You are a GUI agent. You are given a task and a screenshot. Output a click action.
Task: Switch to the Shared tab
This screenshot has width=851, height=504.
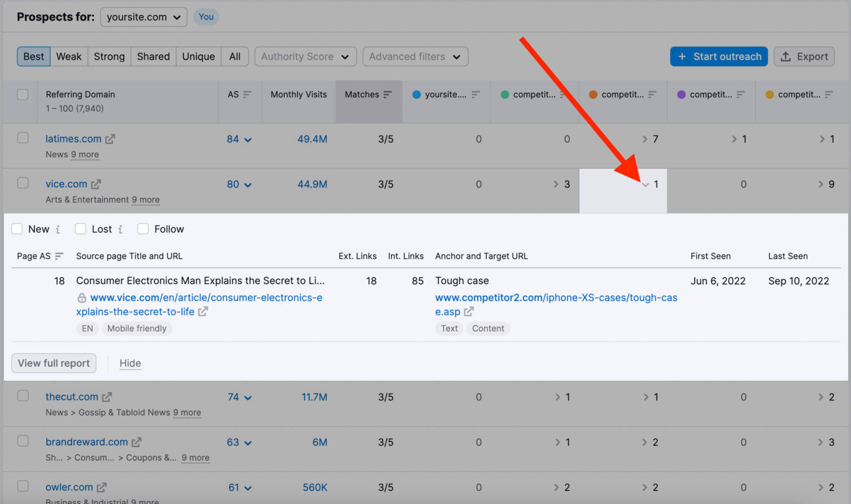(x=153, y=56)
